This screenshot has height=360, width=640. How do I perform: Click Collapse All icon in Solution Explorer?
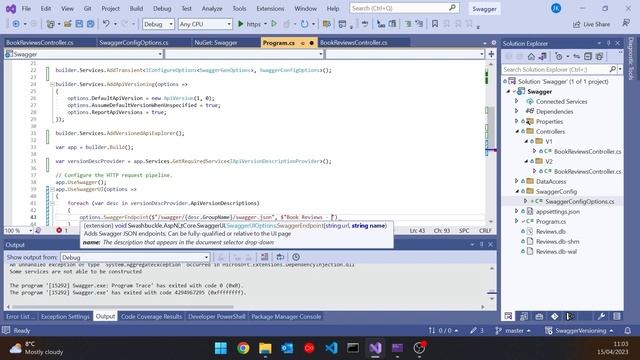click(x=588, y=56)
